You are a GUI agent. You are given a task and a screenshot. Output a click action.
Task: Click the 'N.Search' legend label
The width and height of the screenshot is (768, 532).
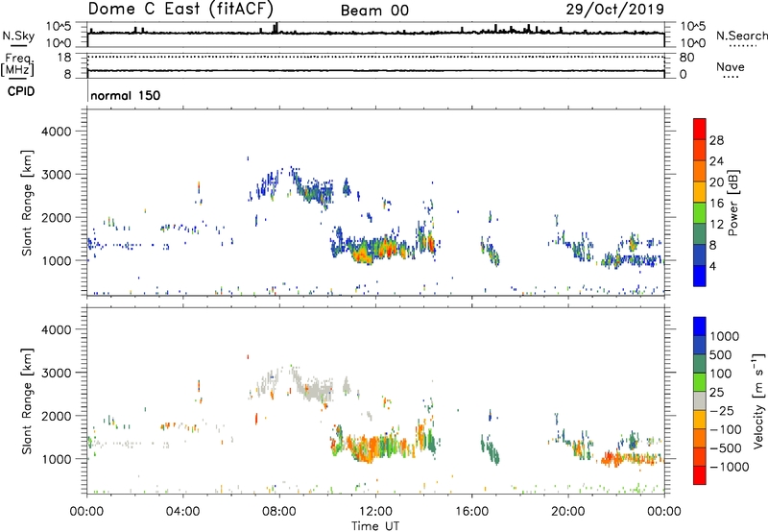[742, 36]
